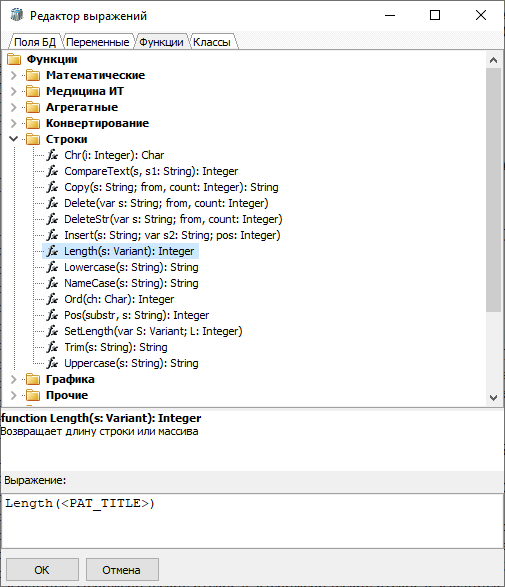
Task: Confirm the expression with OK
Action: [x=42, y=570]
